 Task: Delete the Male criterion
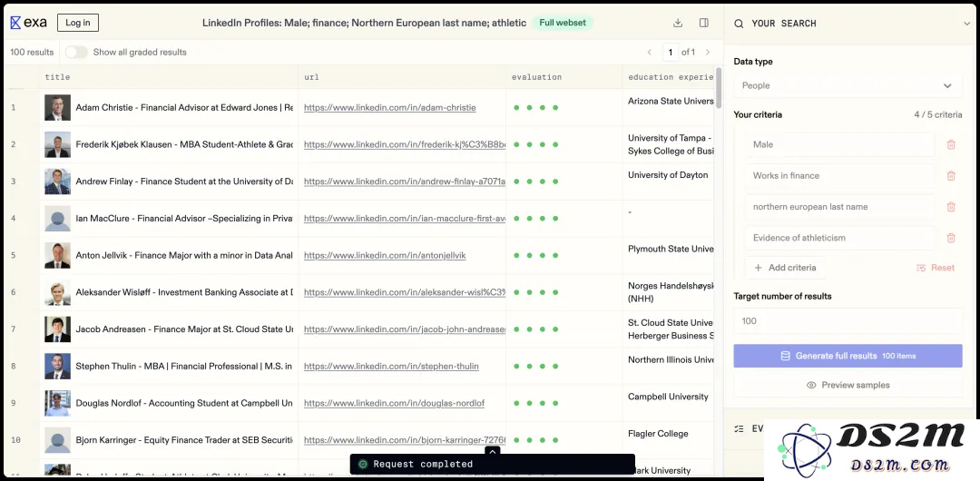951,144
